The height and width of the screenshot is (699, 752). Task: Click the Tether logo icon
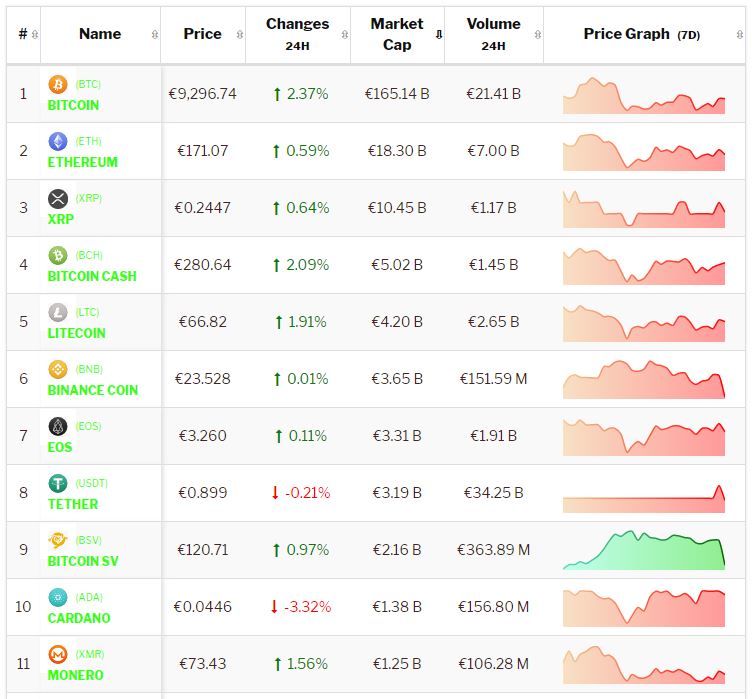tap(57, 484)
